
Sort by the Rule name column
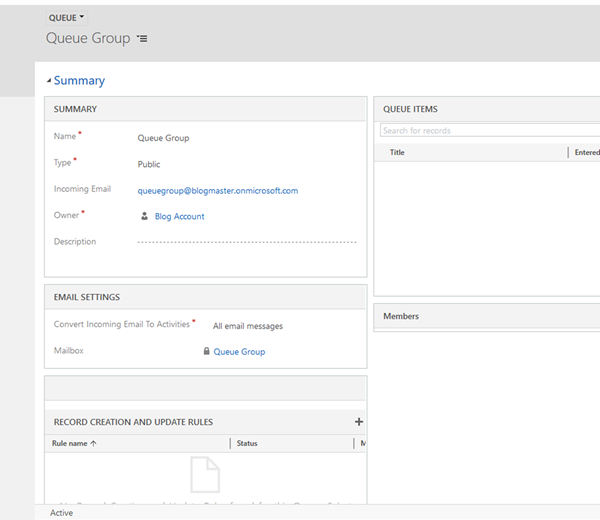[75, 443]
